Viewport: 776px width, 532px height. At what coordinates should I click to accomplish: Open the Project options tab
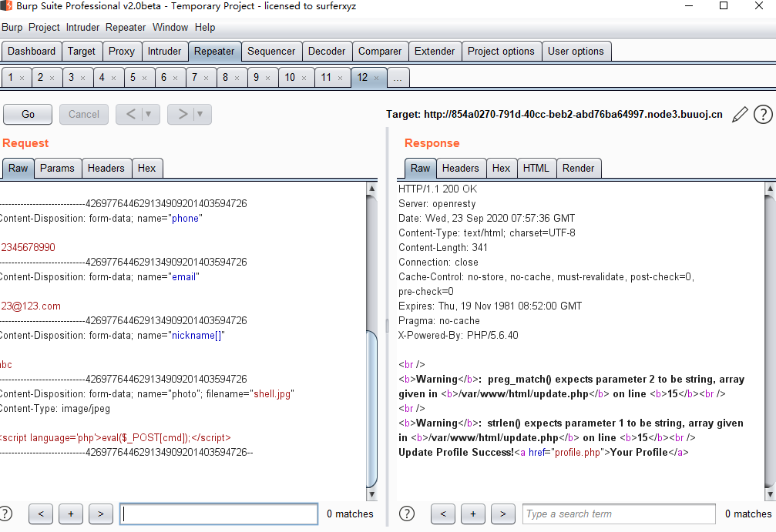[x=502, y=52]
